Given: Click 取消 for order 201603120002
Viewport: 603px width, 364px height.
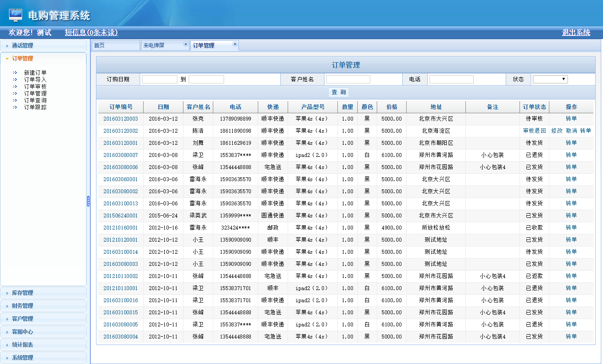Looking at the screenshot, I should 571,131.
